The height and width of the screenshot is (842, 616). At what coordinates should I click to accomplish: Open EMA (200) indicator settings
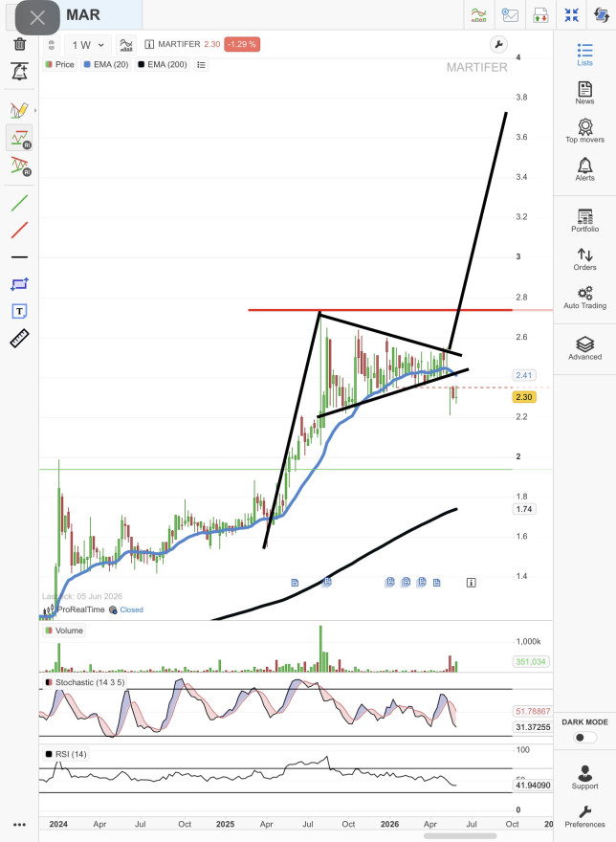click(x=163, y=64)
